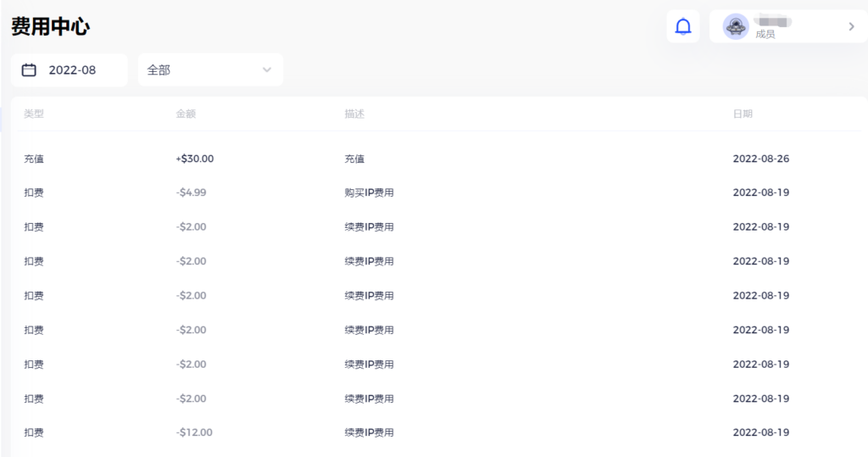Image resolution: width=868 pixels, height=457 pixels.
Task: Select the -$4.99 deduction amount
Action: coord(192,192)
